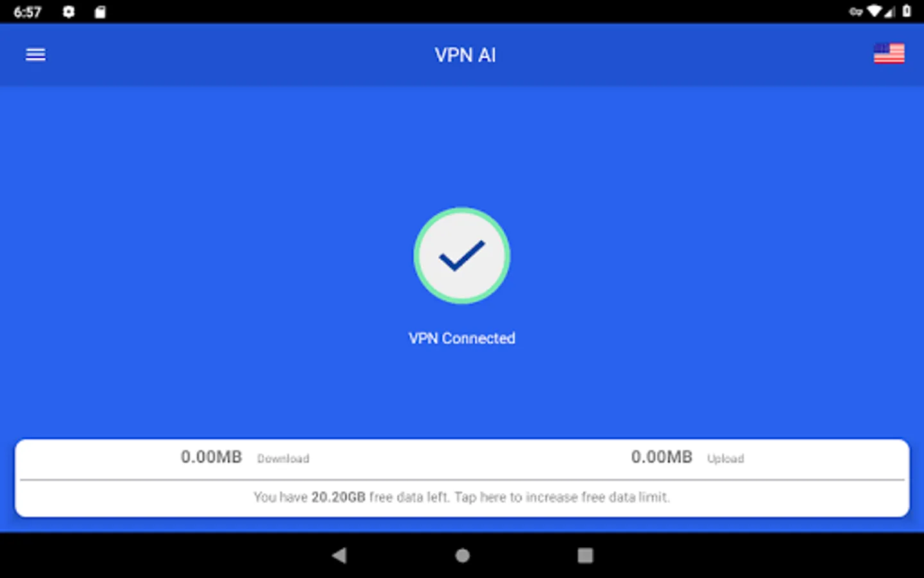Tap the Upload label
This screenshot has width=924, height=578.
click(726, 459)
